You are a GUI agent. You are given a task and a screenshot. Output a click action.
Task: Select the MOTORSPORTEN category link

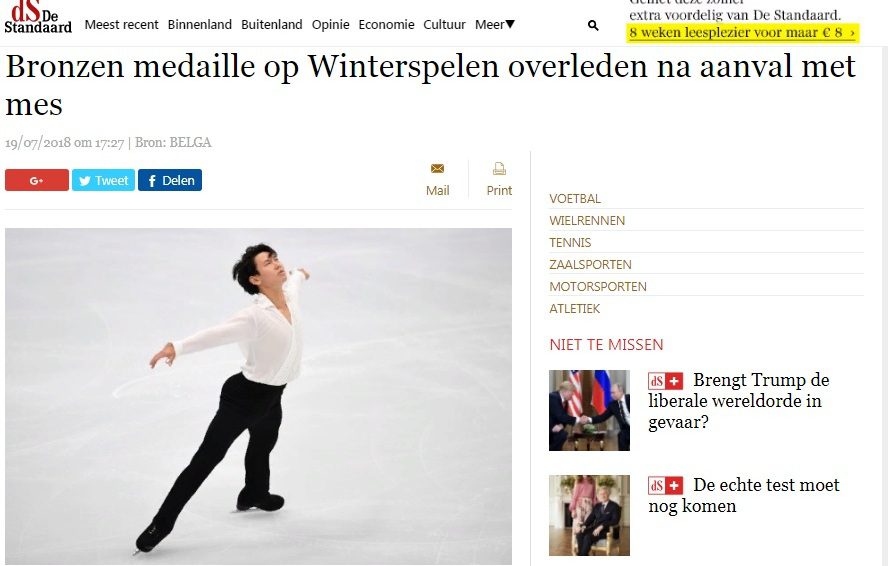(597, 287)
